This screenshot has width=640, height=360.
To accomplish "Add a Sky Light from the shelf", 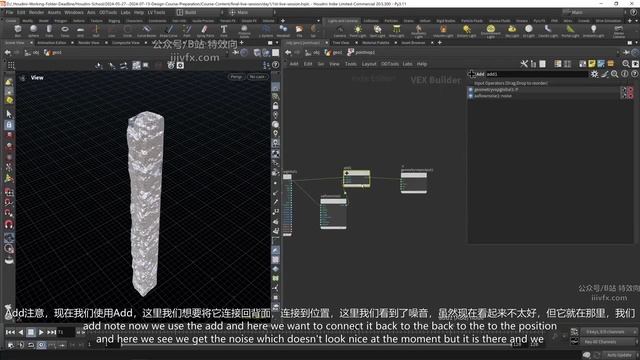I will [x=512, y=31].
